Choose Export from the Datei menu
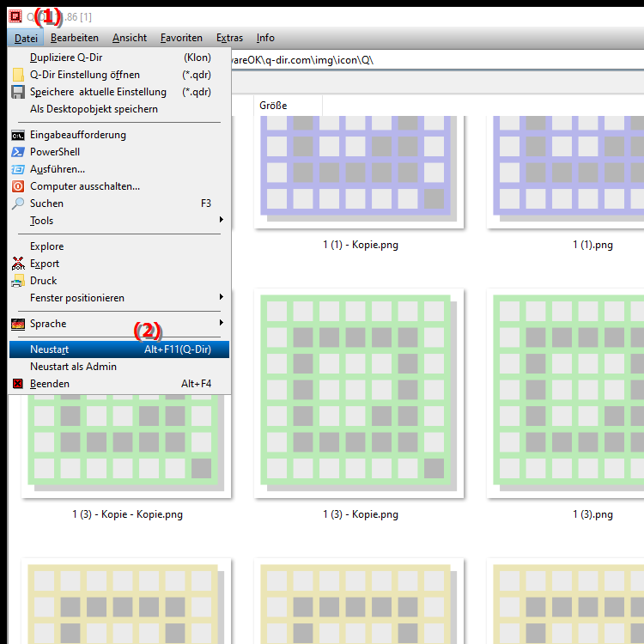Image resolution: width=644 pixels, height=644 pixels. click(x=119, y=264)
